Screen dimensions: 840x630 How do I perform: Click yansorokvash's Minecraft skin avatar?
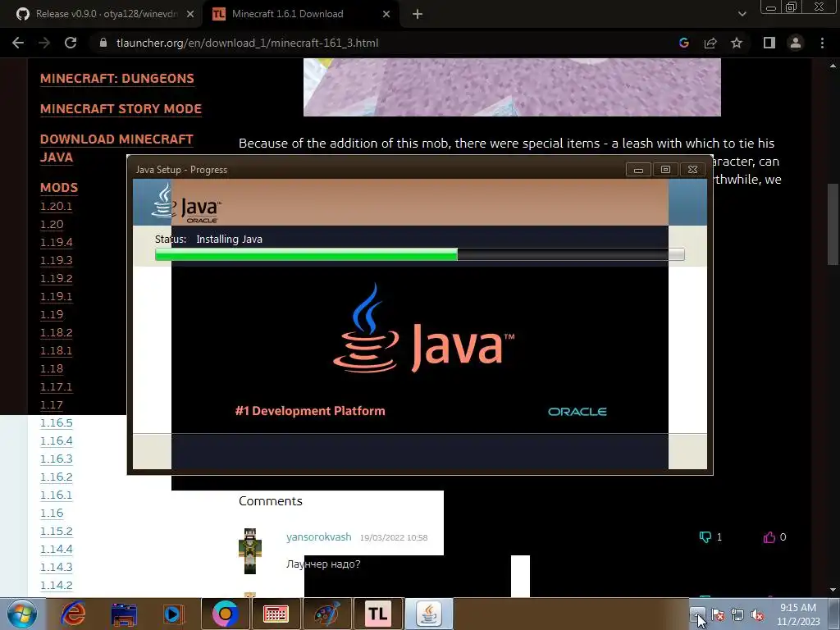(x=250, y=551)
